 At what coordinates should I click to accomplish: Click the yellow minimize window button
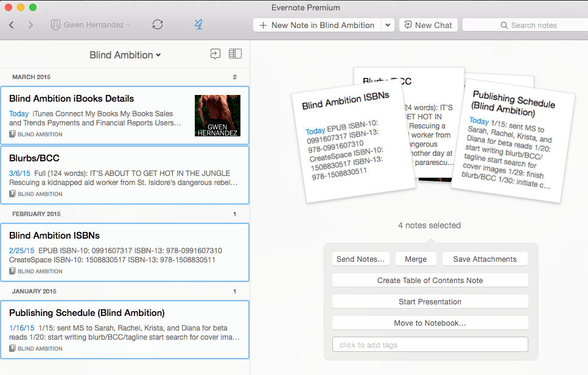click(x=21, y=7)
